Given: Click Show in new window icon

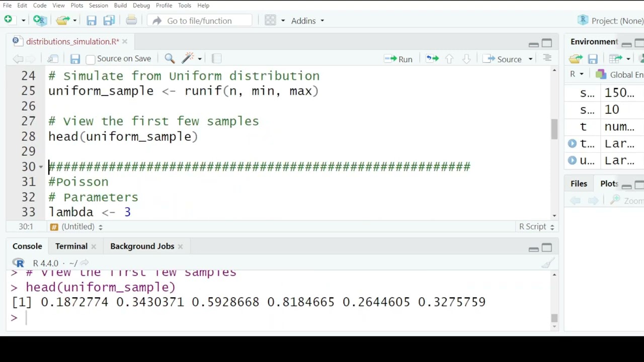Looking at the screenshot, I should tap(53, 59).
